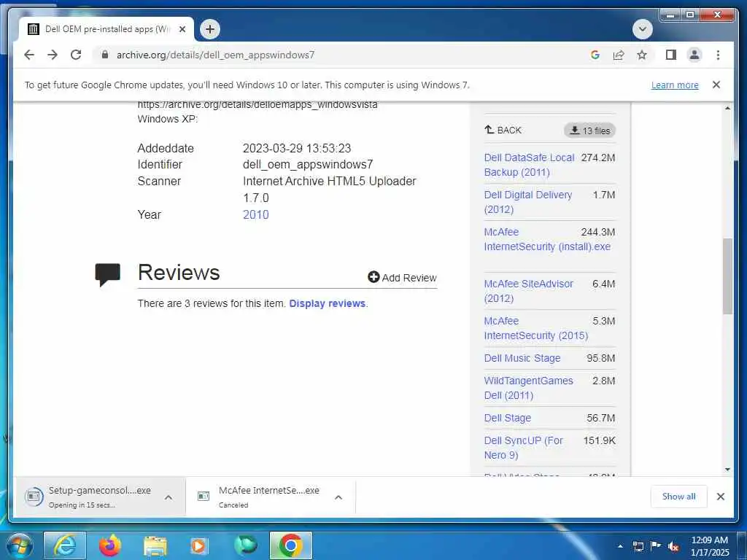Open Dell DataSafe Local Backup (2011) file

[x=529, y=165]
